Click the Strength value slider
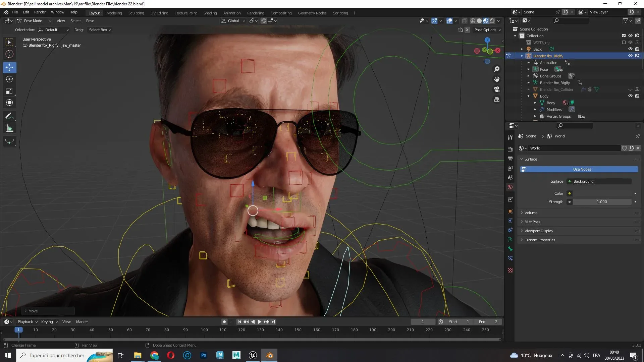Screen dimensions: 644x362 (602, 202)
